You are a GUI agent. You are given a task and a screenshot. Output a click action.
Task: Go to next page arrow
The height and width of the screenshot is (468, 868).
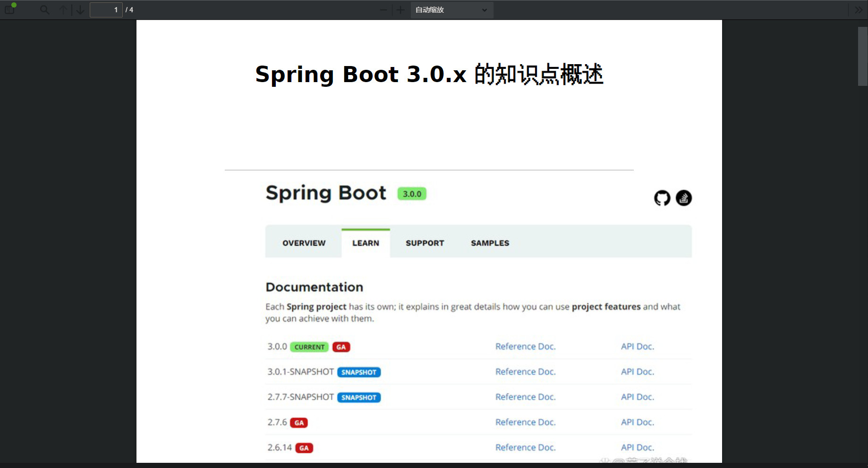click(80, 10)
